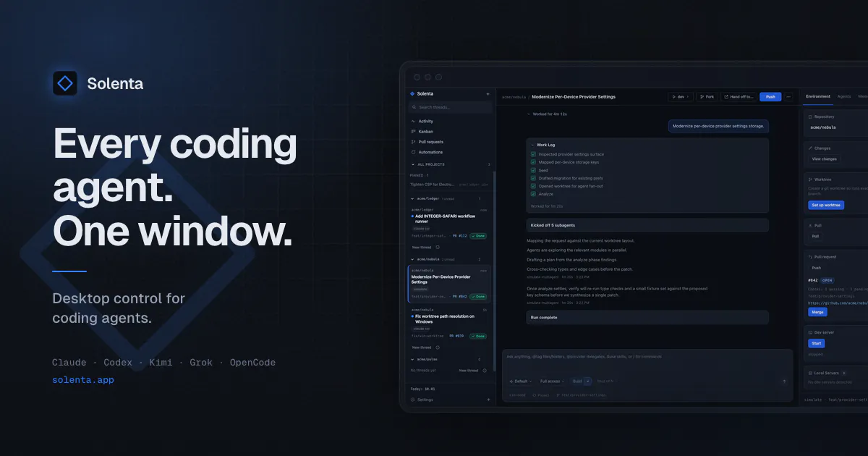This screenshot has height=456, width=868.
Task: Open pinned thread Tighten CSP for Electron
Action: (450, 185)
